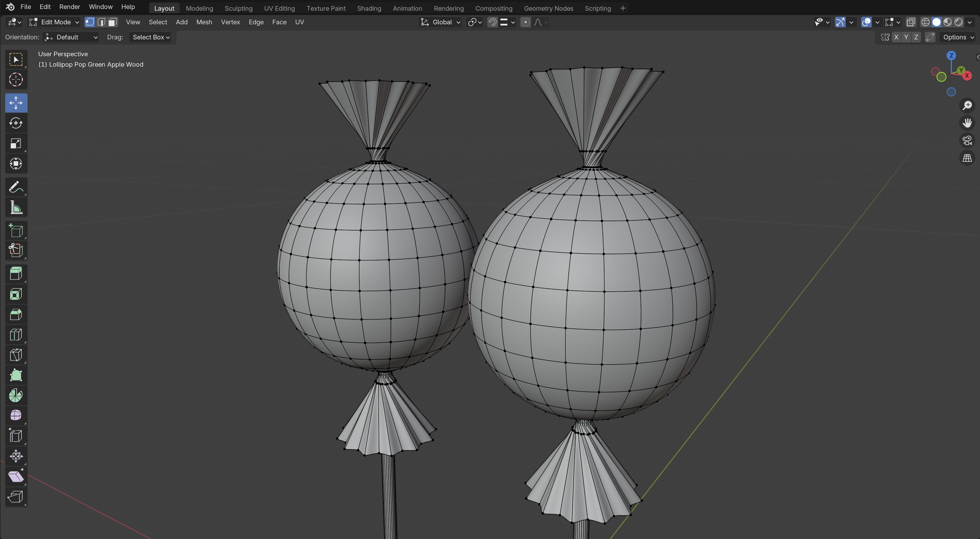980x539 pixels.
Task: Switch to Geometry Nodes workspace
Action: point(549,8)
